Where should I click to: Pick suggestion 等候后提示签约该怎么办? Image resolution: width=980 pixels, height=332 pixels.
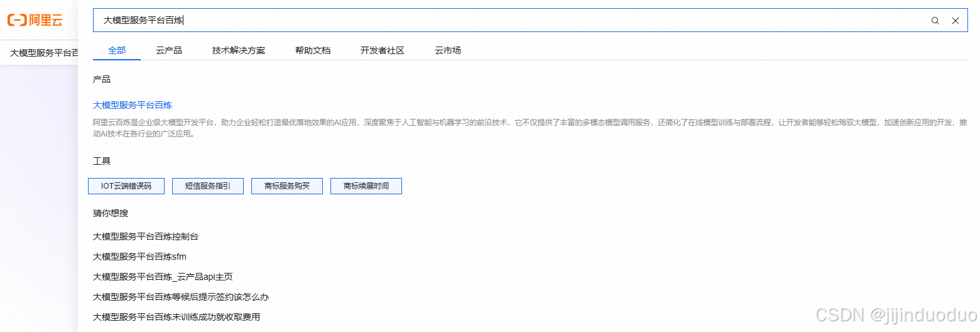(x=181, y=297)
